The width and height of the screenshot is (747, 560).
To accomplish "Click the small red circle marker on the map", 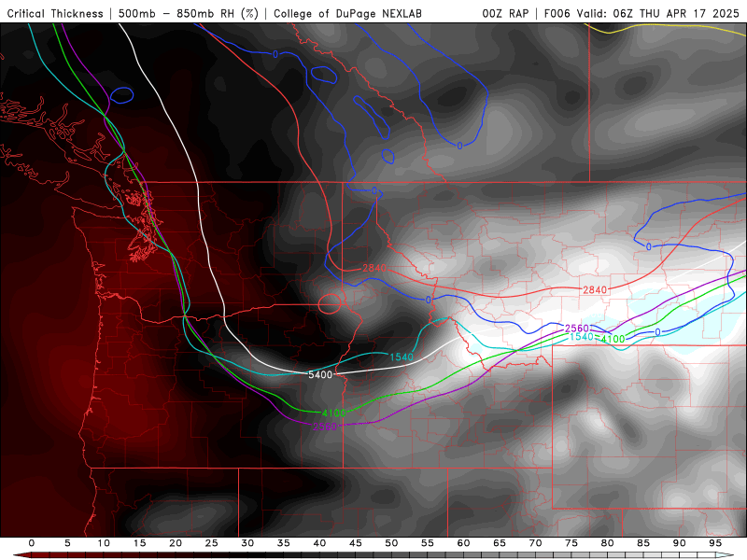I will [330, 304].
